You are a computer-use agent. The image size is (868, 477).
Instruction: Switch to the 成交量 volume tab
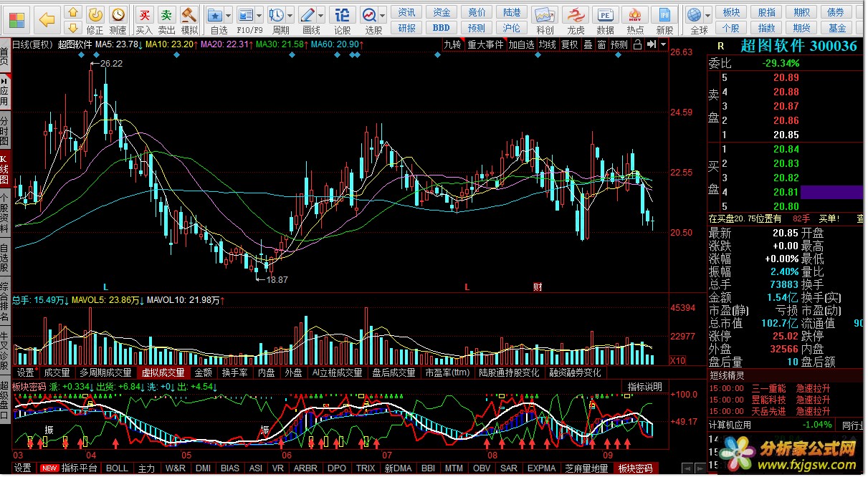(x=57, y=372)
